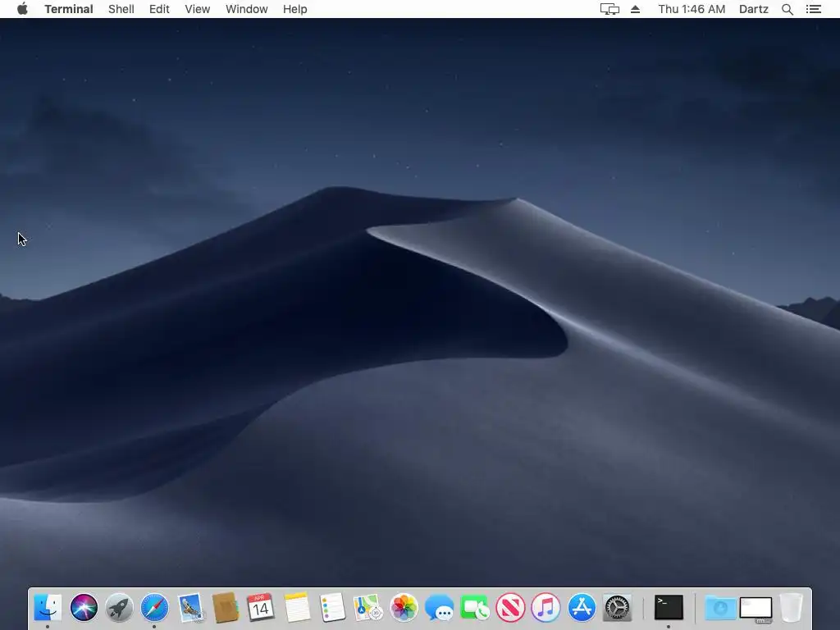Click the Terminal icon in Dock
This screenshot has width=840, height=630.
669,608
